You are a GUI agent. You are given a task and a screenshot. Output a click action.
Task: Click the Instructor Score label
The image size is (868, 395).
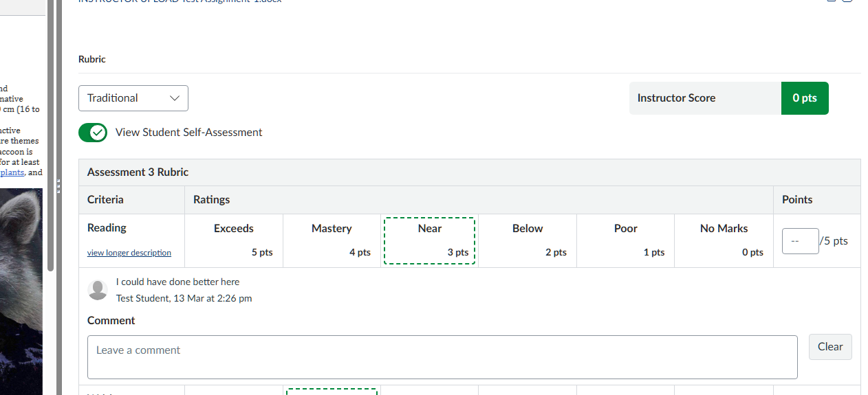[x=676, y=98]
